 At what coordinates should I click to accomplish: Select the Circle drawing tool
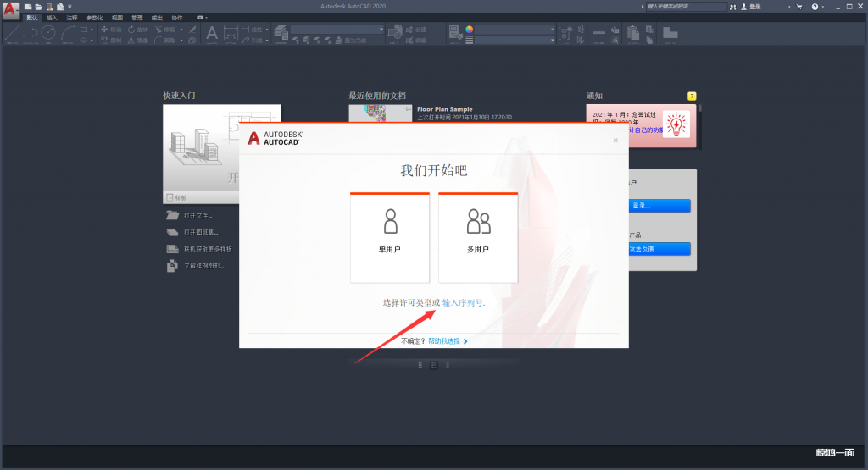point(48,32)
